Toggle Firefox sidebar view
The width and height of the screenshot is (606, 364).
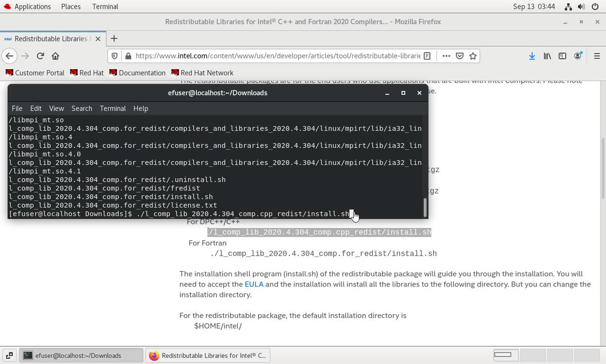click(562, 56)
